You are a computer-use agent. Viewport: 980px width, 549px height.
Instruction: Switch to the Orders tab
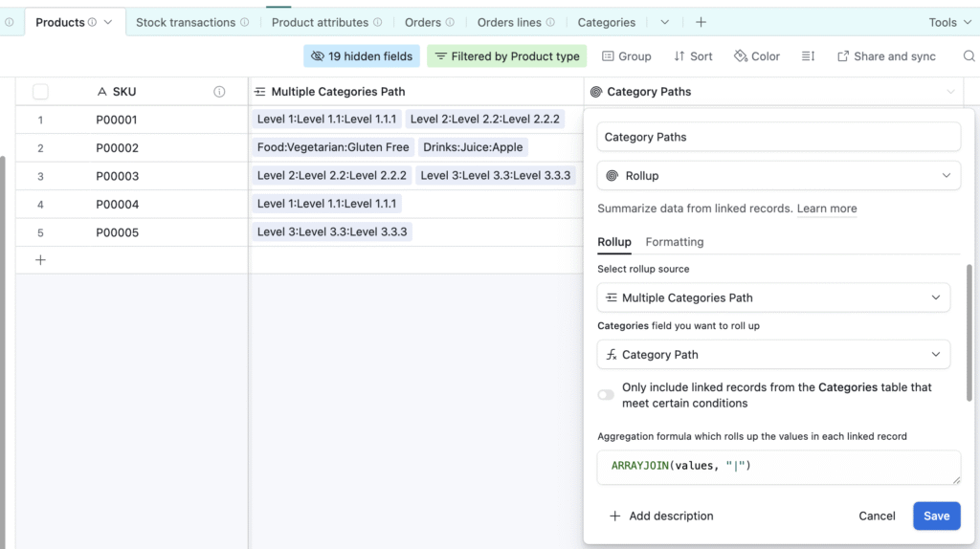click(423, 23)
